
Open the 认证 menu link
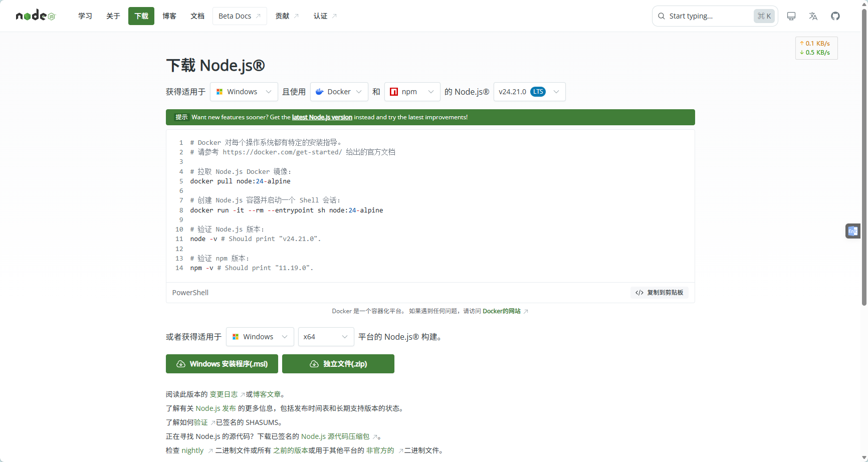(x=325, y=16)
